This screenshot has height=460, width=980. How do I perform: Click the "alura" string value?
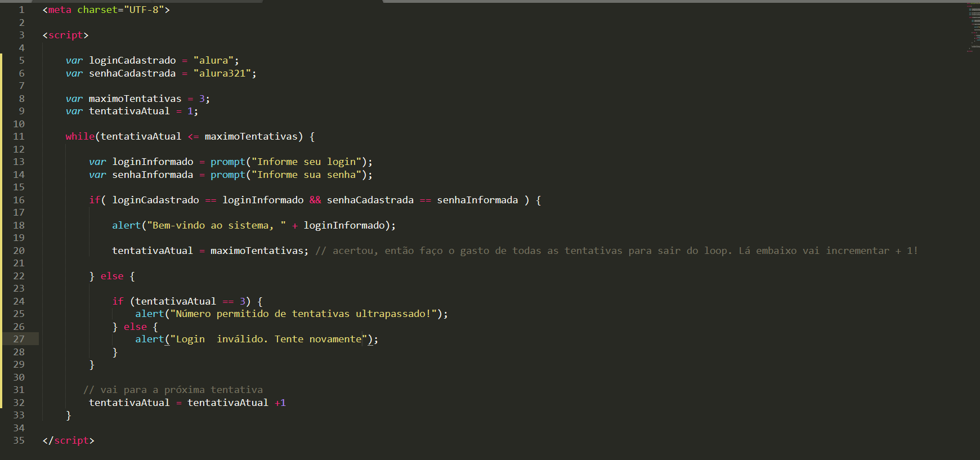coord(213,60)
